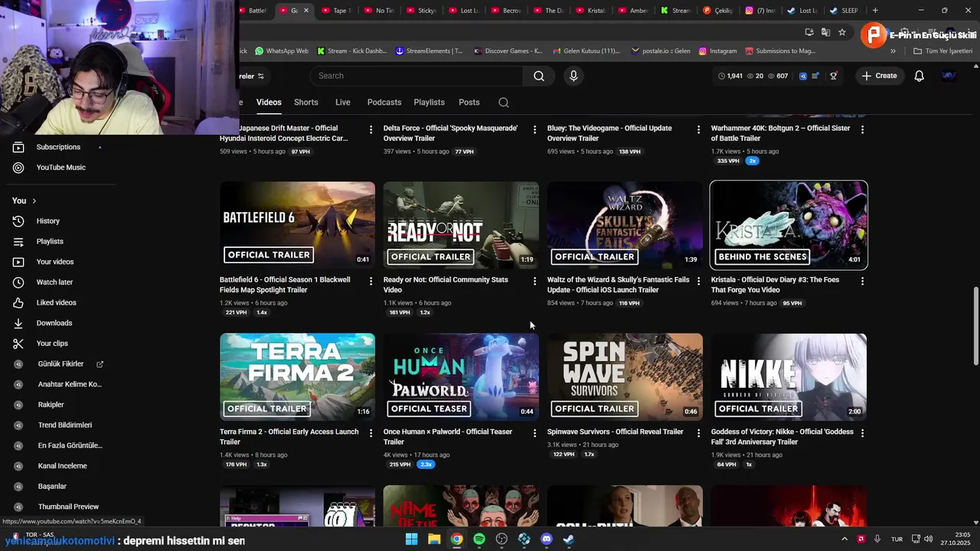Switch to the Shorts tab
The image size is (980, 551).
[x=306, y=103]
